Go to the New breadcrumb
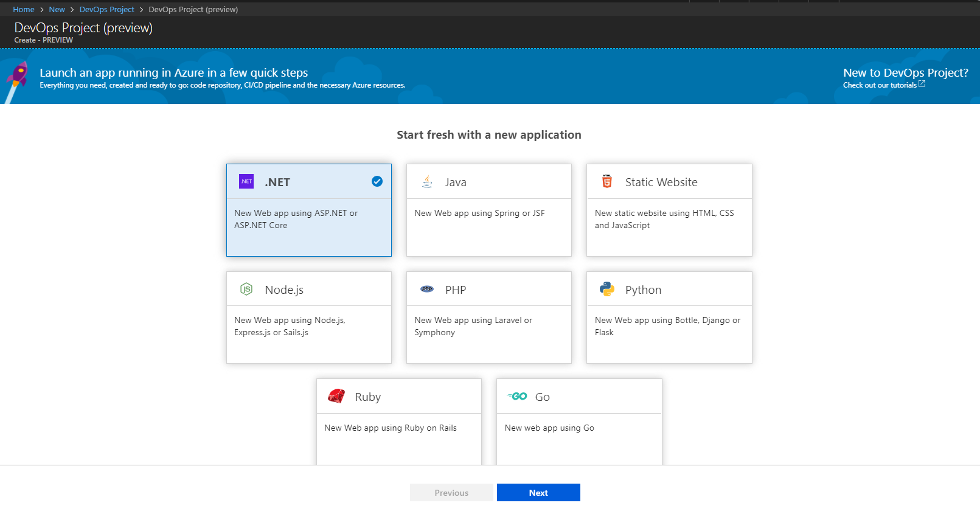This screenshot has height=511, width=980. click(57, 9)
